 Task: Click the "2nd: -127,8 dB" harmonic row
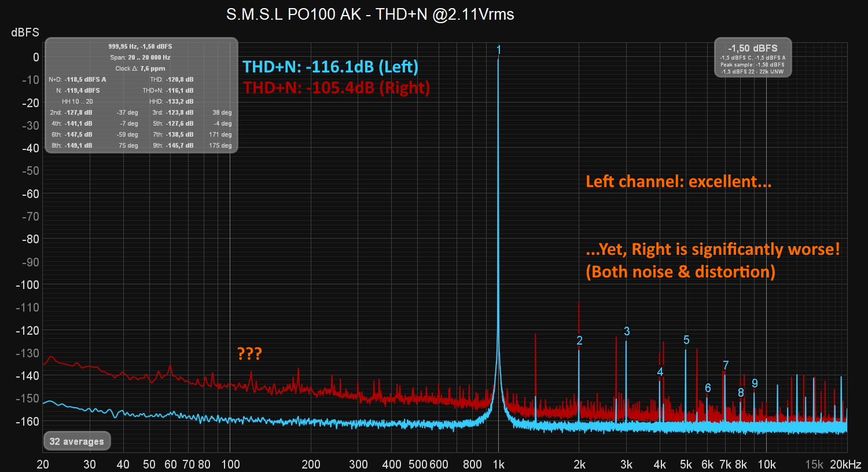pos(71,112)
